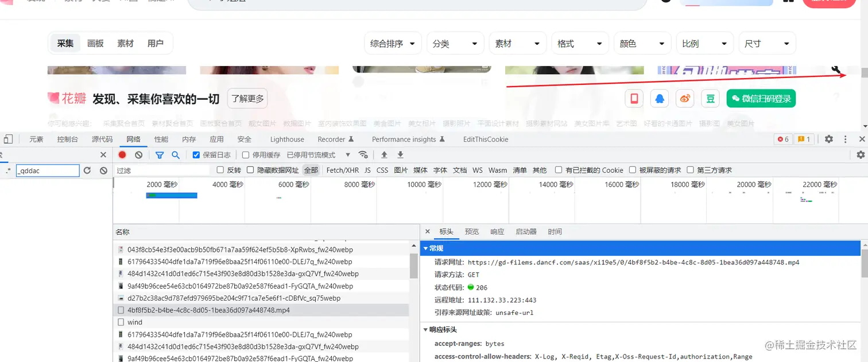Open 响应 response tab of request
Viewport: 868px width, 362px height.
pos(497,232)
